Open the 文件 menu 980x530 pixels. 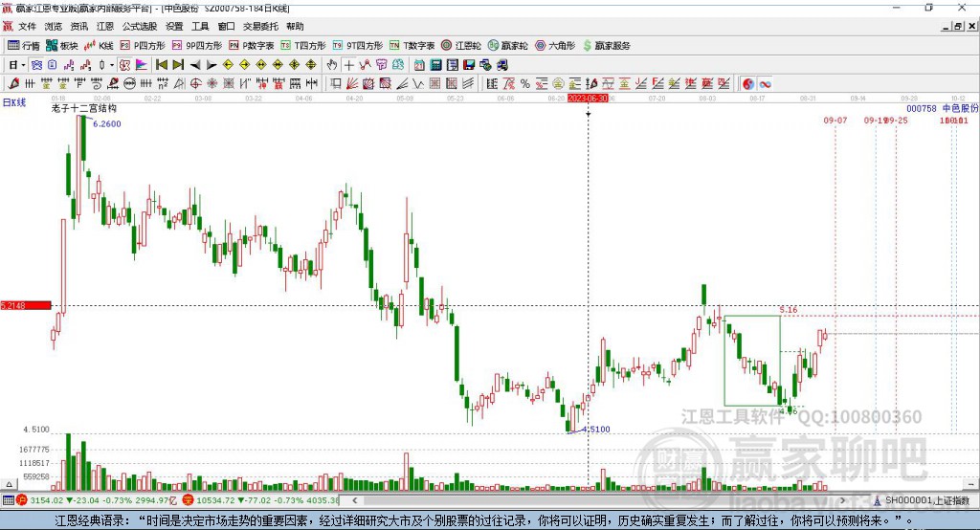[x=27, y=26]
